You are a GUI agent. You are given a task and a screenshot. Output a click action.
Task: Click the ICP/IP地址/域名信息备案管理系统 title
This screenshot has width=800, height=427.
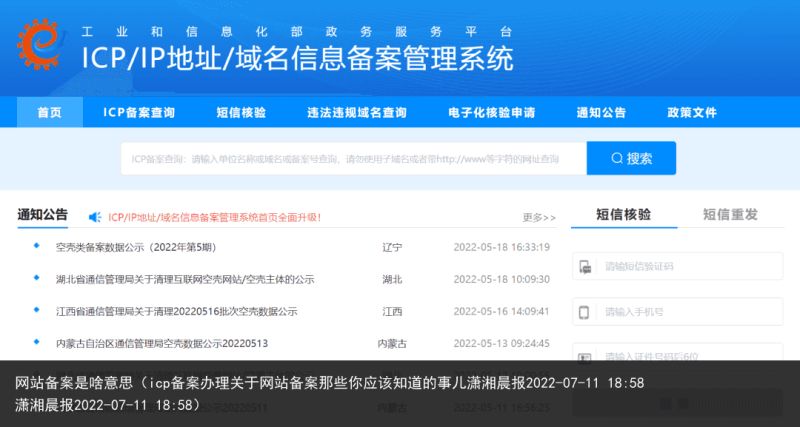pyautogui.click(x=297, y=58)
